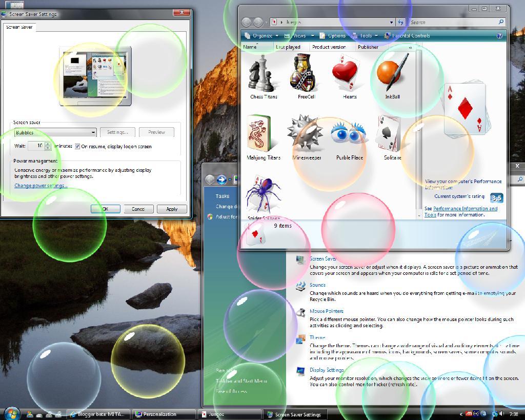Toggle 'On resume, display logon screen' checkbox

point(77,146)
